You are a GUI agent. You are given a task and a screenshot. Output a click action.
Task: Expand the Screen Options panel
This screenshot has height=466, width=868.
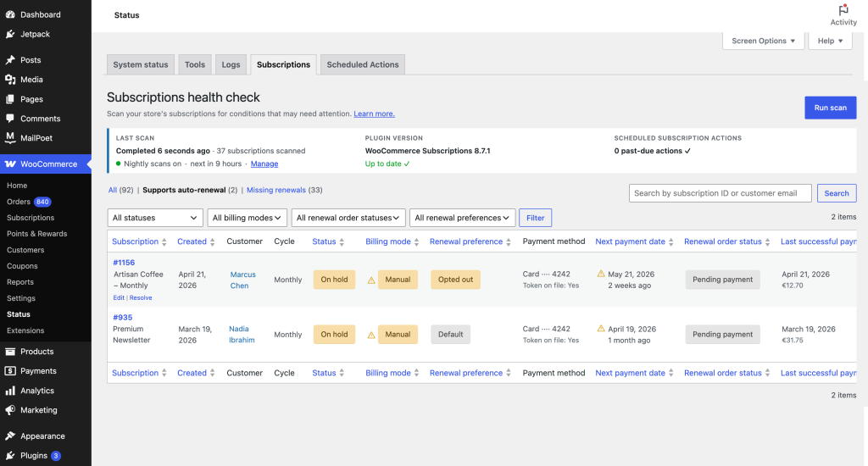pos(764,41)
